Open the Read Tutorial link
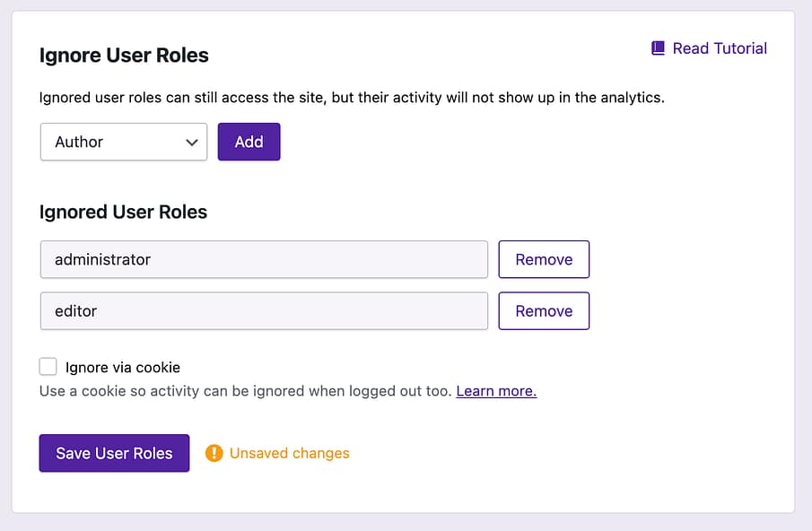This screenshot has width=812, height=531. tap(718, 48)
